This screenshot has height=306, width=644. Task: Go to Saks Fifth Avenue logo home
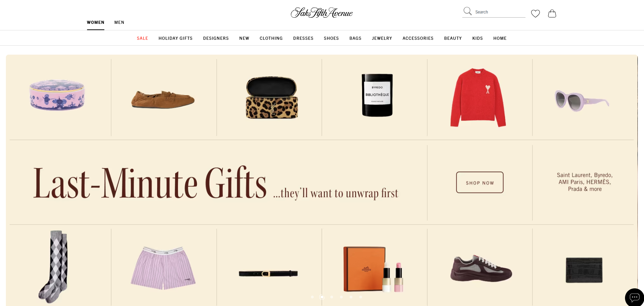pos(322,13)
